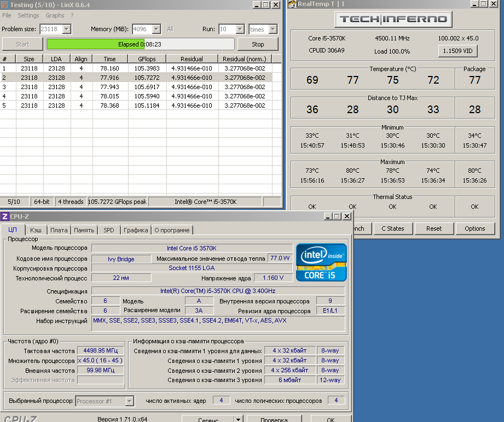Click the CPU-Z purple Z title icon

coord(4,216)
